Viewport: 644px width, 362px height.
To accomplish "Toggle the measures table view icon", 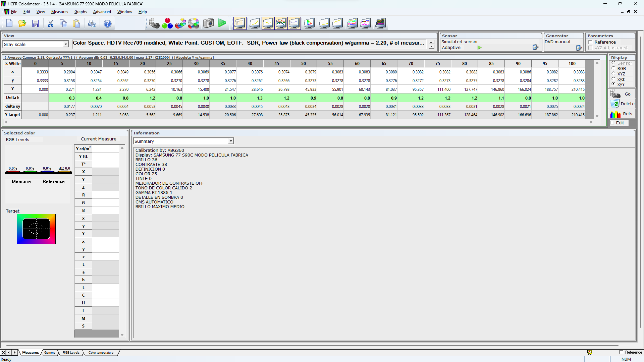I will click(240, 23).
